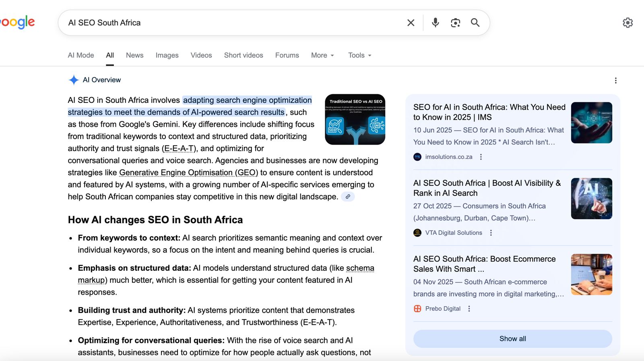644x361 pixels.
Task: Open AI Overview three-dot options menu
Action: 615,81
